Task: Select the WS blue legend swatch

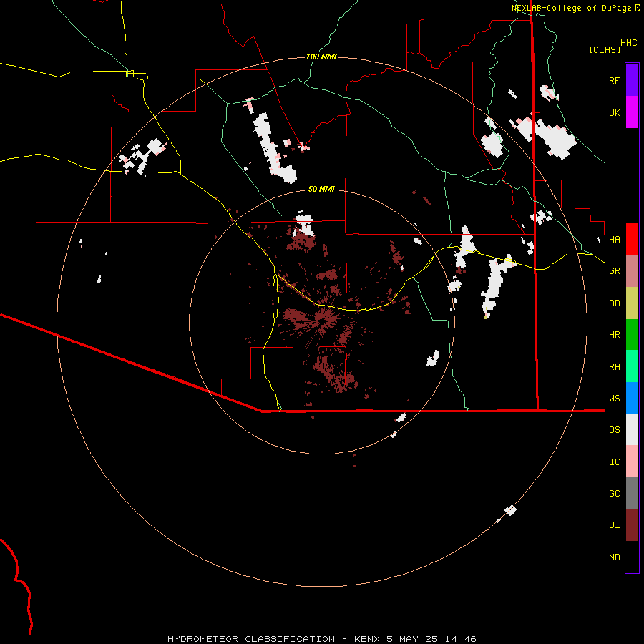Action: coord(632,398)
